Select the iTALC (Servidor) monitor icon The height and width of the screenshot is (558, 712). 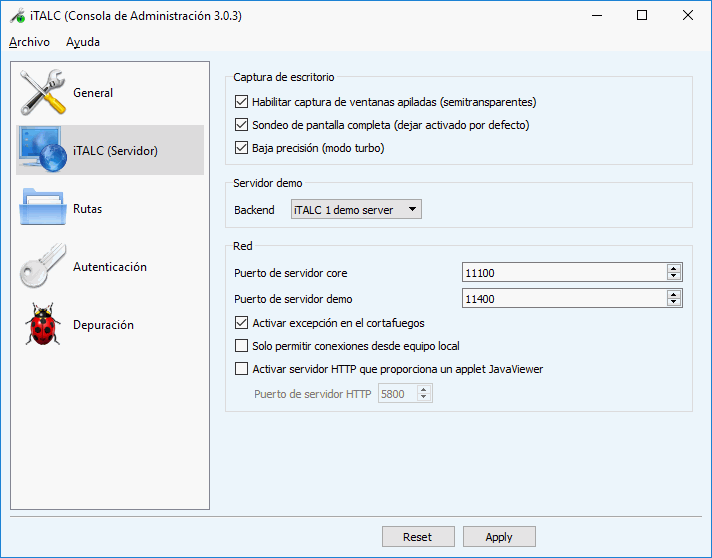pyautogui.click(x=42, y=151)
